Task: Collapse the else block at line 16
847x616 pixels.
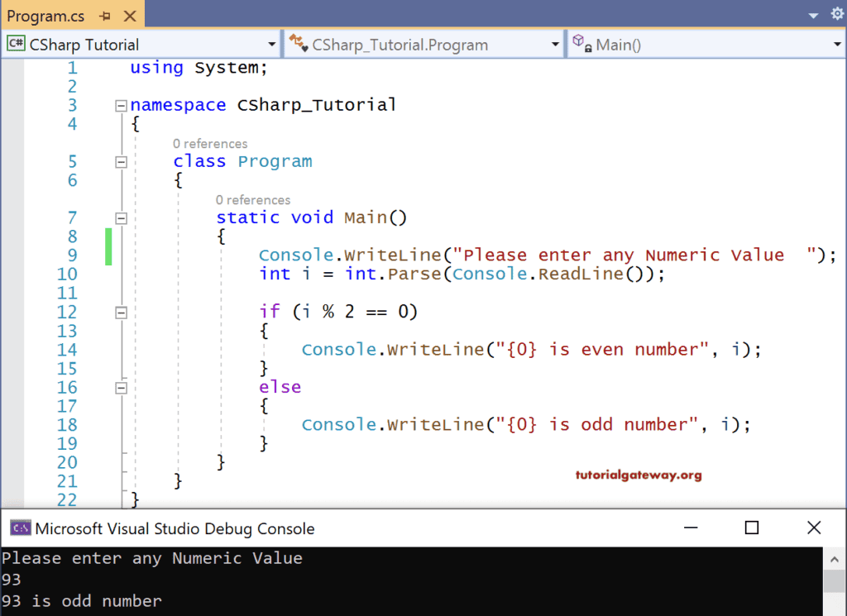Action: (x=121, y=386)
